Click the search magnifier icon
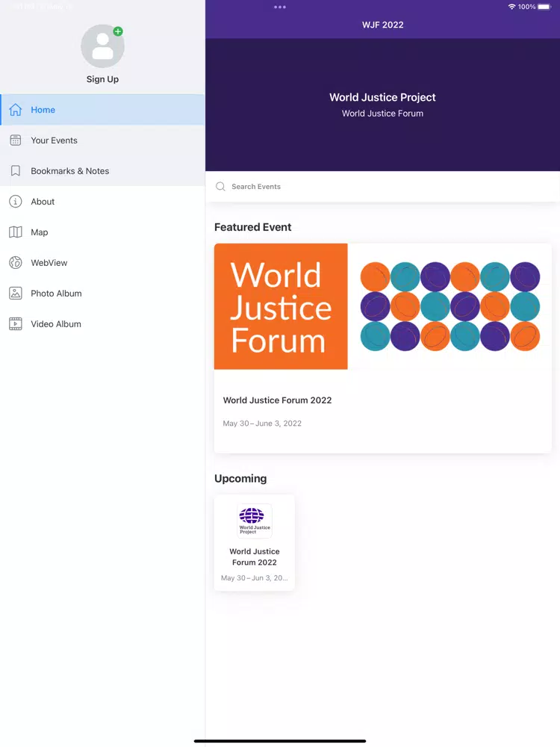 220,186
